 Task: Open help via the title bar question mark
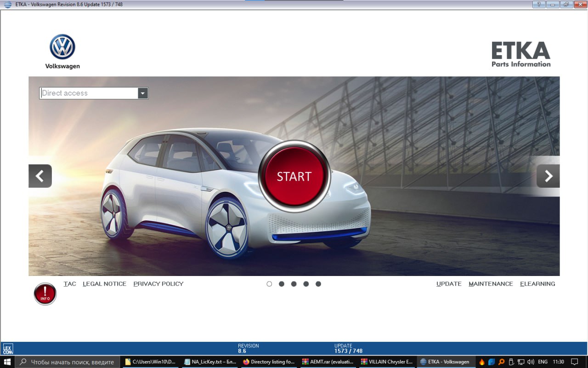click(x=538, y=4)
